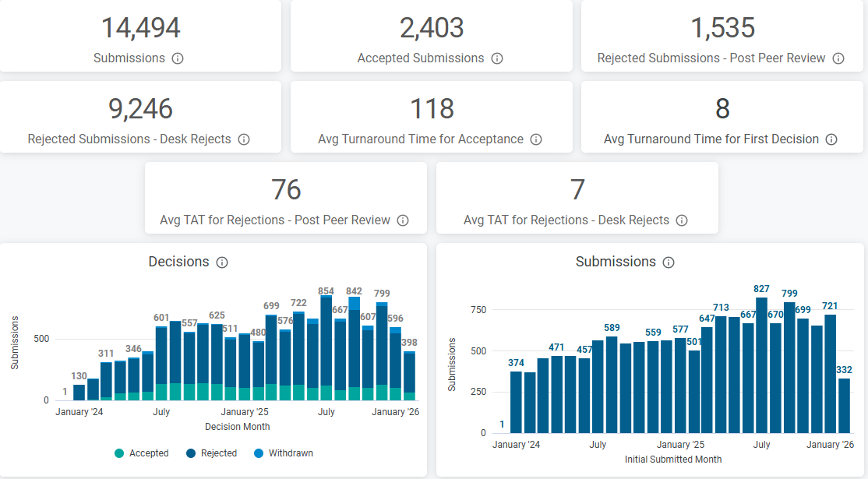Image resolution: width=868 pixels, height=479 pixels.
Task: Click the 14,494 Submissions metric card
Action: pos(140,36)
